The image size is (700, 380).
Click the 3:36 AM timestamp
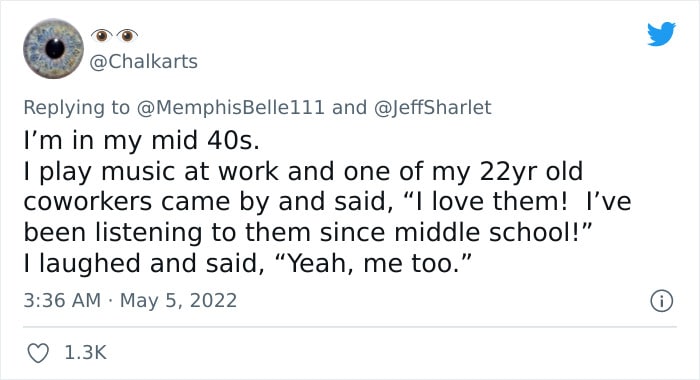click(62, 300)
